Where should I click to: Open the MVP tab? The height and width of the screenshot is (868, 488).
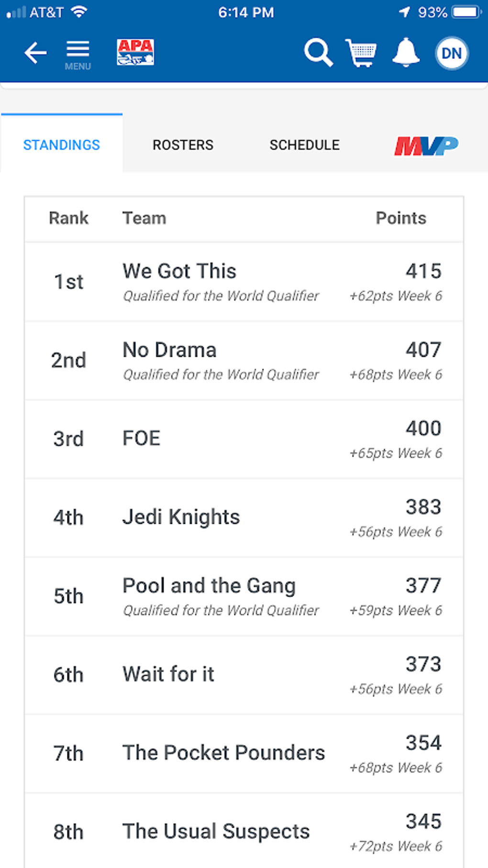coord(426,146)
